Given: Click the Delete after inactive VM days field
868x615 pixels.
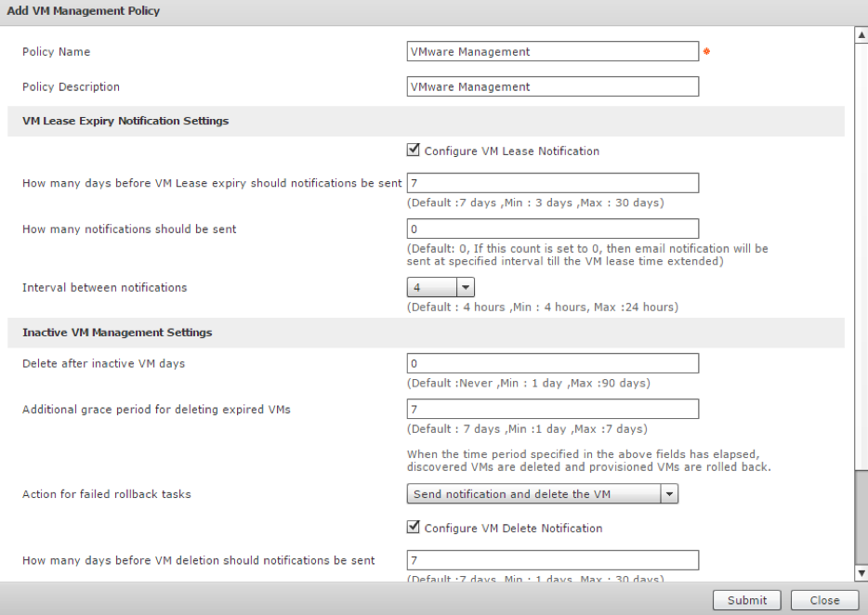Looking at the screenshot, I should (x=553, y=363).
